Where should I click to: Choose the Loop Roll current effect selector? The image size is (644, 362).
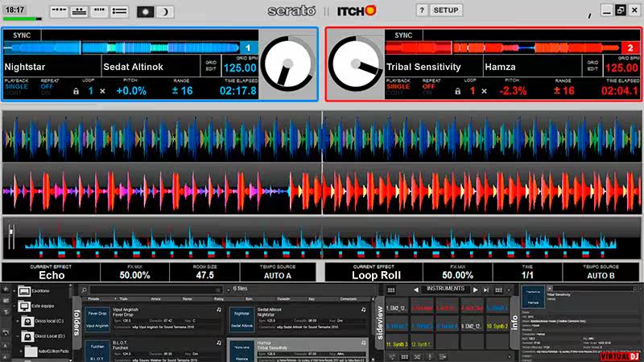(374, 273)
